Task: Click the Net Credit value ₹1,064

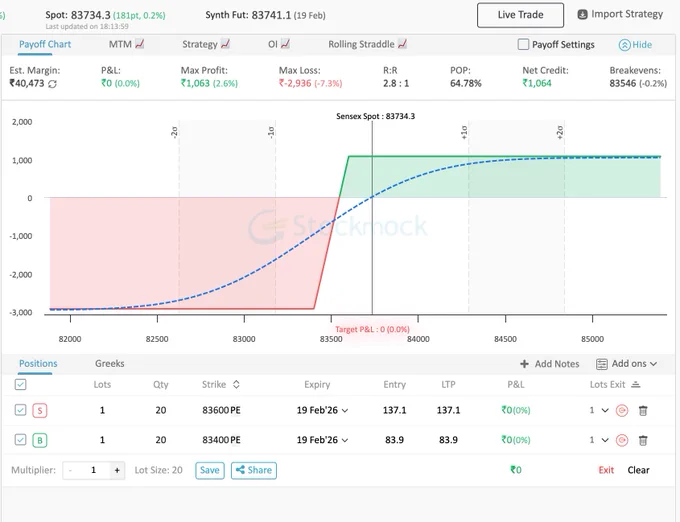Action: [537, 83]
